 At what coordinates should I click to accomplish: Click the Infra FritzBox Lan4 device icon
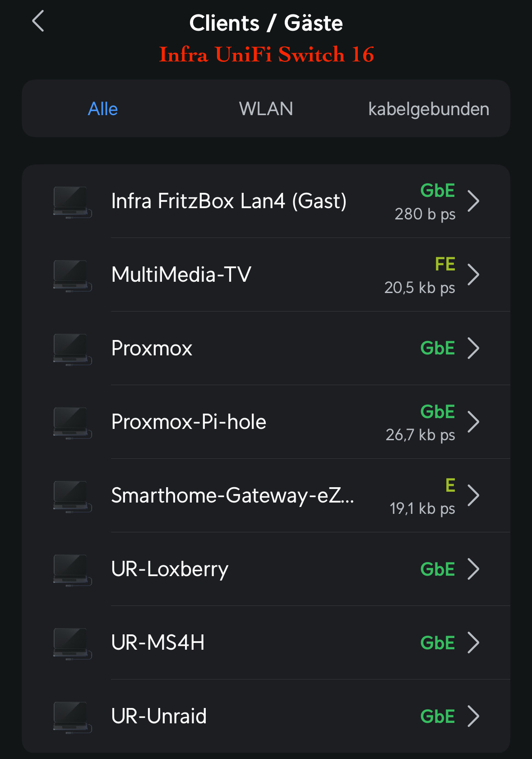[72, 202]
